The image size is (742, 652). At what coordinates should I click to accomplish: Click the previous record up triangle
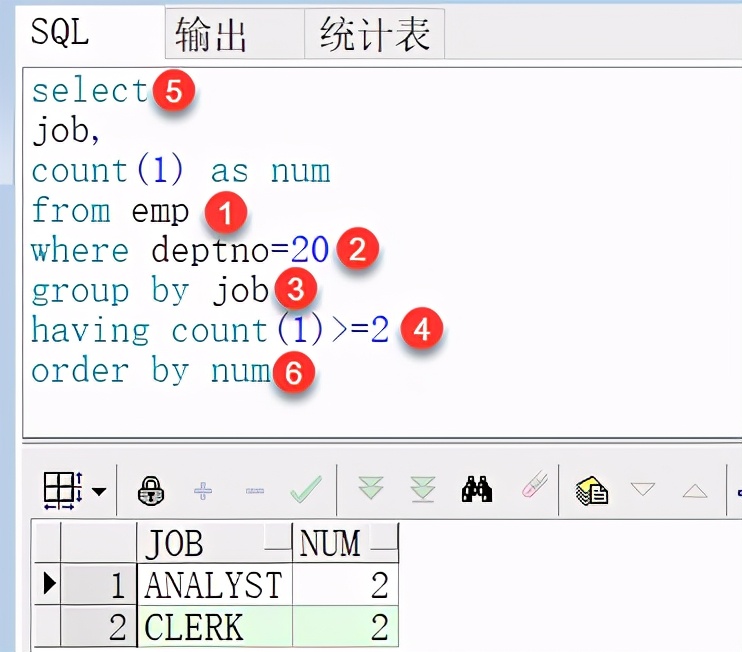[x=695, y=491]
